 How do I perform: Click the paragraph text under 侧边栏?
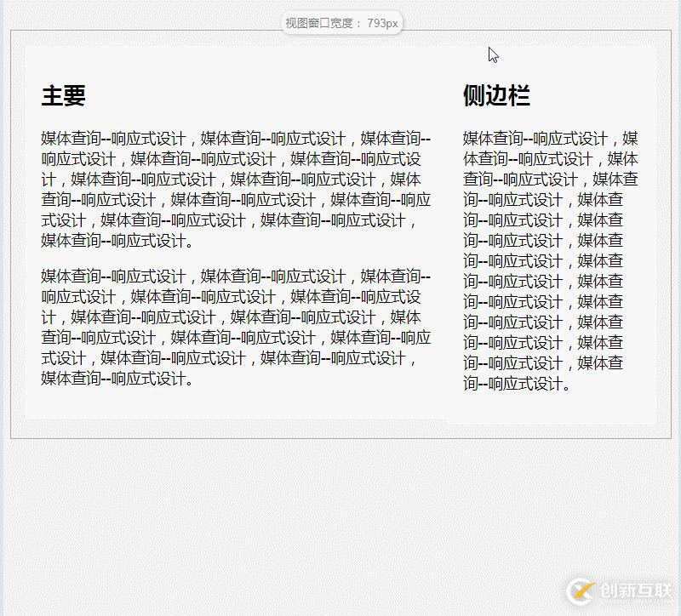[550, 261]
